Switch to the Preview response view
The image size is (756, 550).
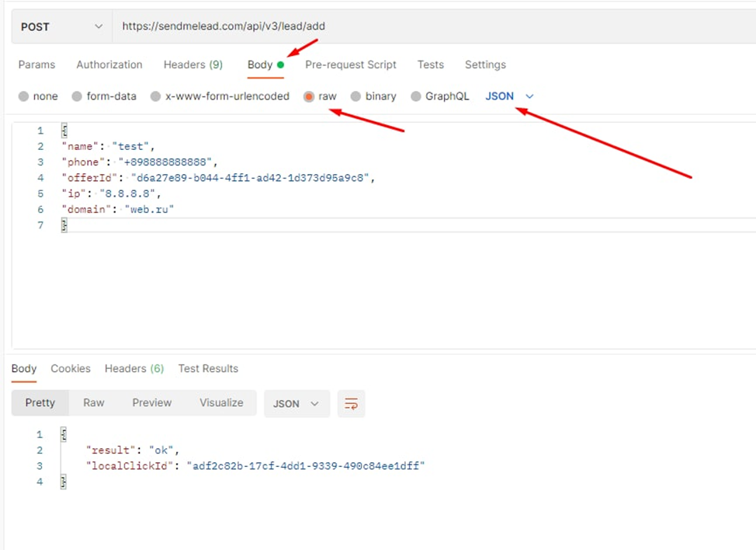[152, 402]
